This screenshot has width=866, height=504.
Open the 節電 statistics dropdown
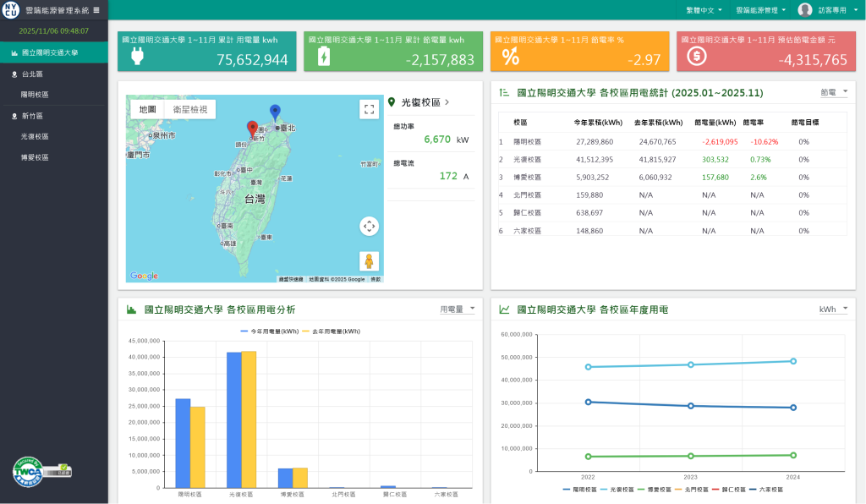coord(833,92)
